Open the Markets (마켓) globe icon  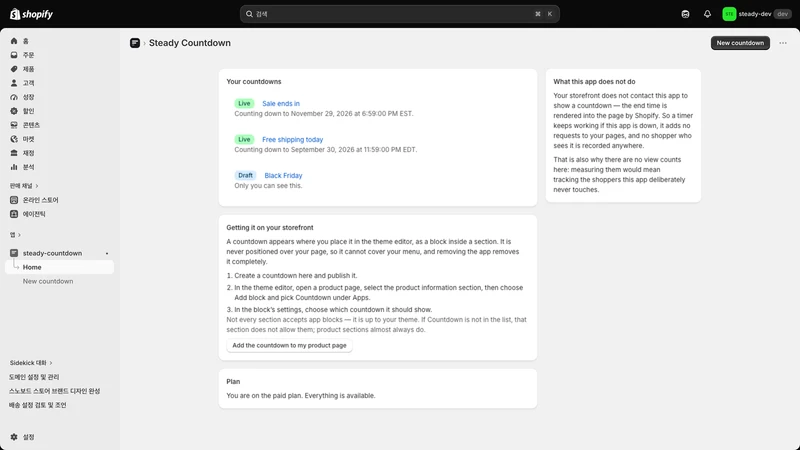pyautogui.click(x=14, y=139)
